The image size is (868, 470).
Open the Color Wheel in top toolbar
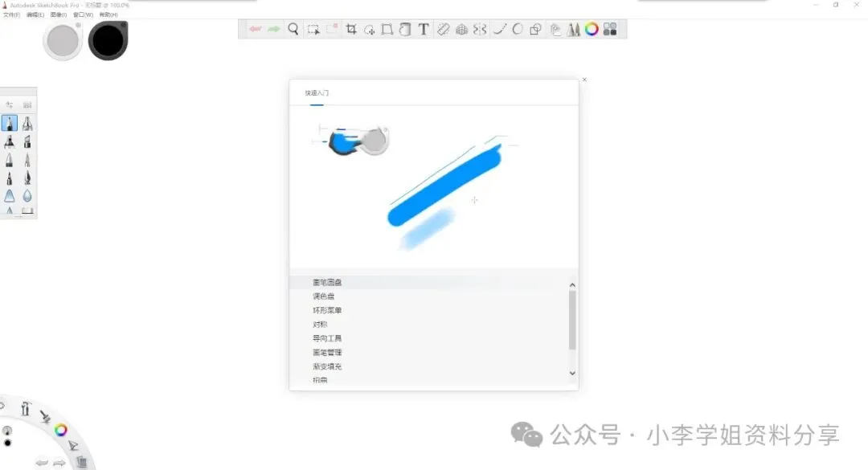[592, 30]
